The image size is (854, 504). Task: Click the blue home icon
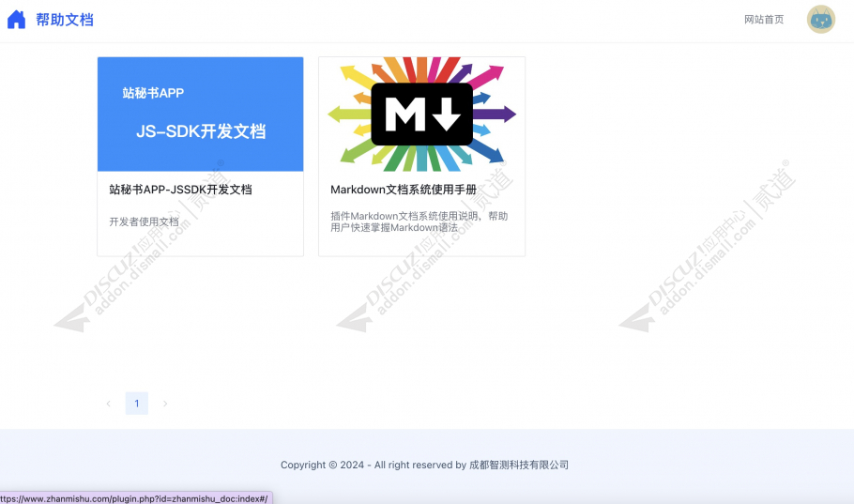tap(16, 20)
